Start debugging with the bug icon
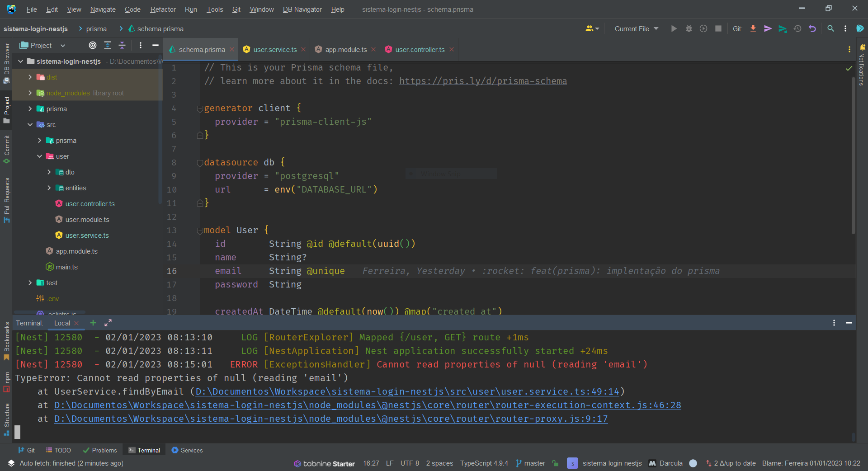This screenshot has height=471, width=868. pyautogui.click(x=689, y=28)
